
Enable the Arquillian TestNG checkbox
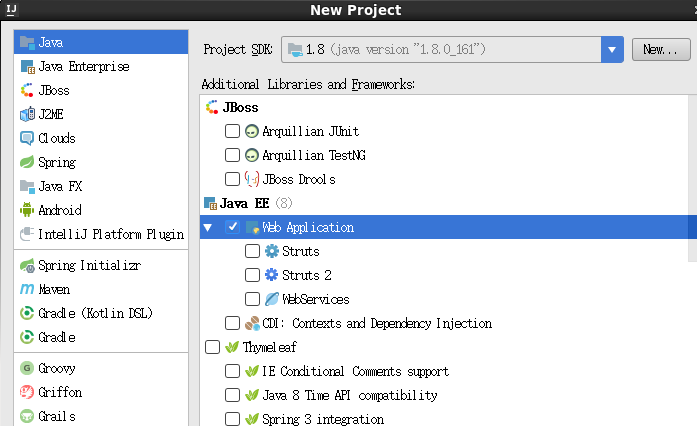(x=232, y=155)
